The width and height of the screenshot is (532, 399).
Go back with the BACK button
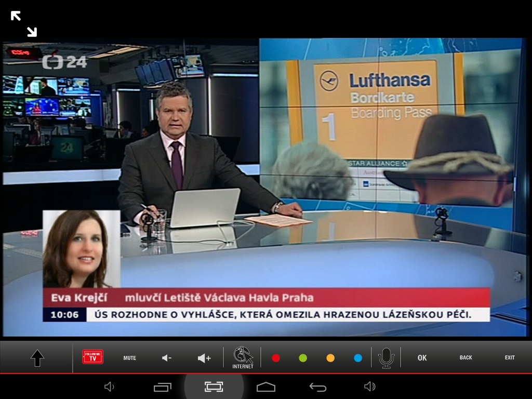466,357
